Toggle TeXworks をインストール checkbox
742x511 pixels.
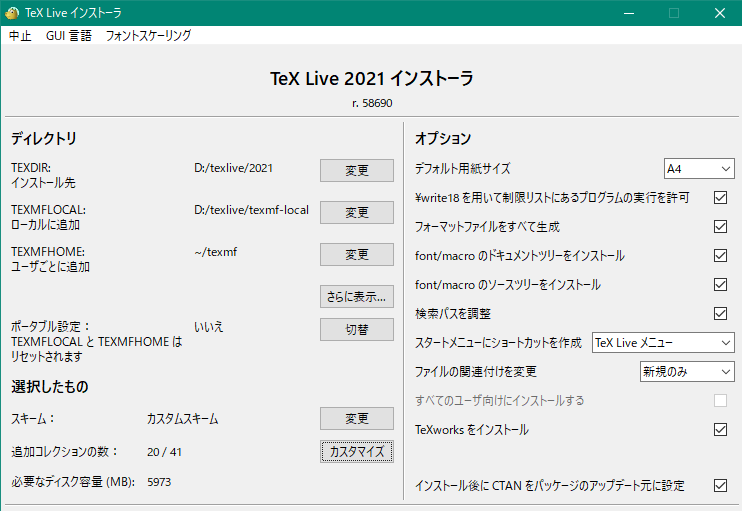[x=720, y=429]
